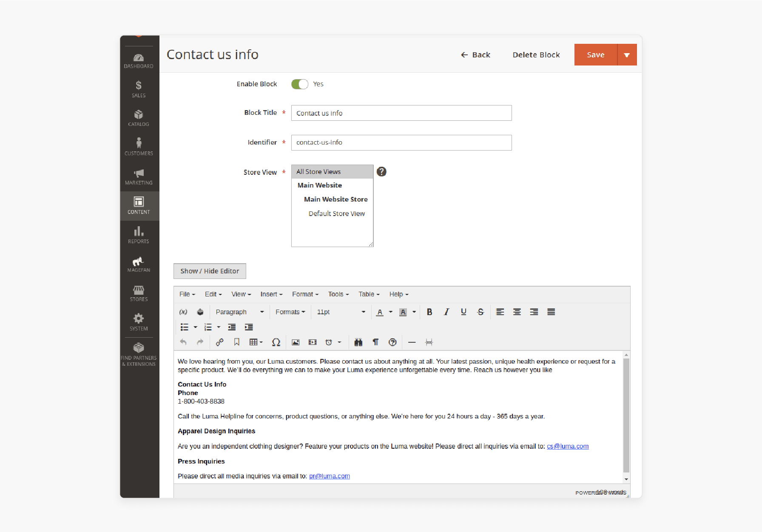Insert a horizontal line
Image resolution: width=762 pixels, height=532 pixels.
click(x=412, y=342)
